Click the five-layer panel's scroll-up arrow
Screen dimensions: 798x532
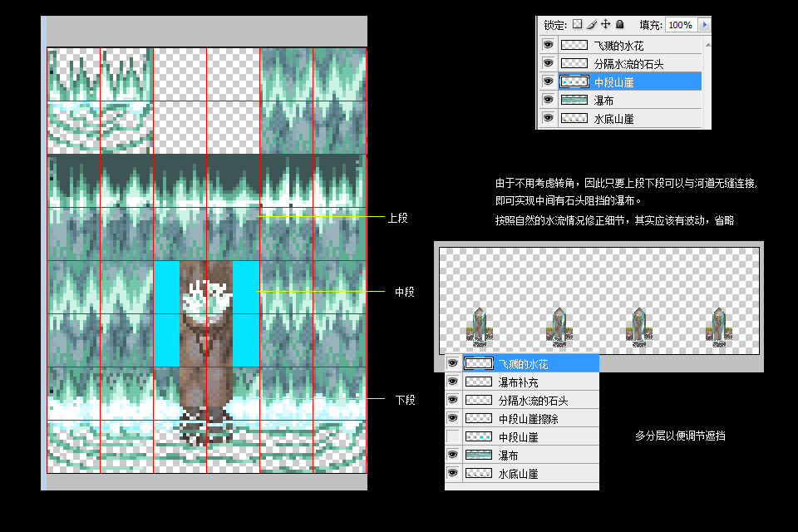coord(707,46)
